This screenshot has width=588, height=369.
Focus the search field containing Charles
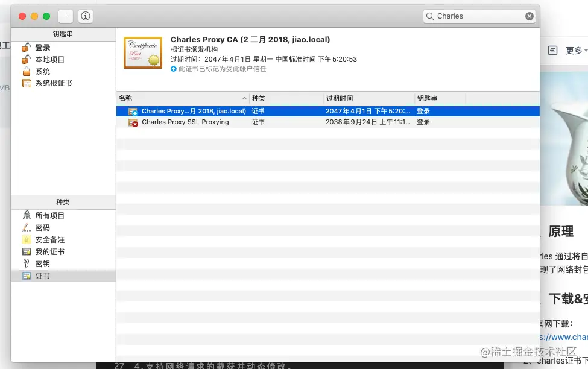pos(479,16)
